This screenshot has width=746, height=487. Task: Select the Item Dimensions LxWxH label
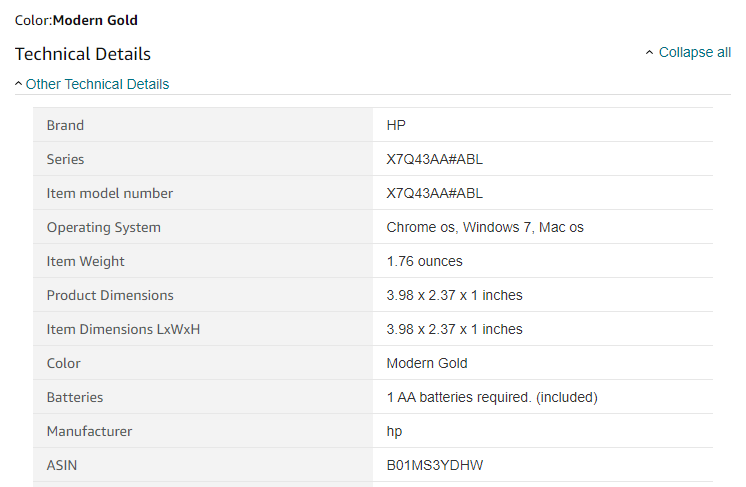tap(123, 329)
